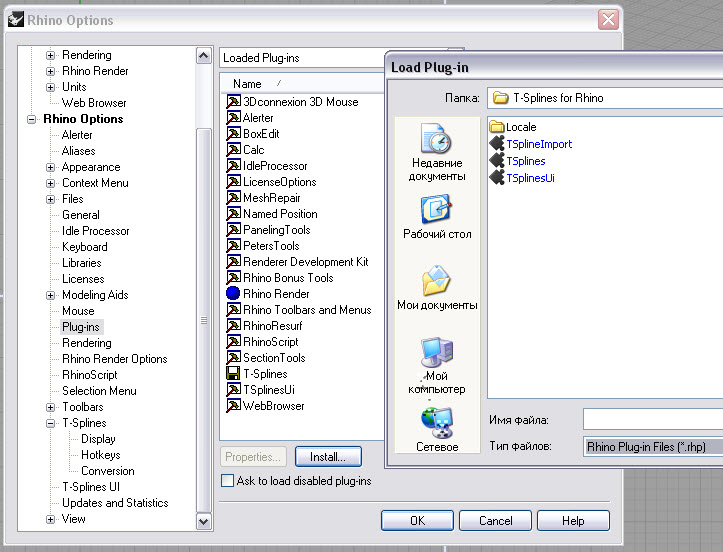Click the Cancel button
Image resolution: width=723 pixels, height=552 pixels.
495,520
